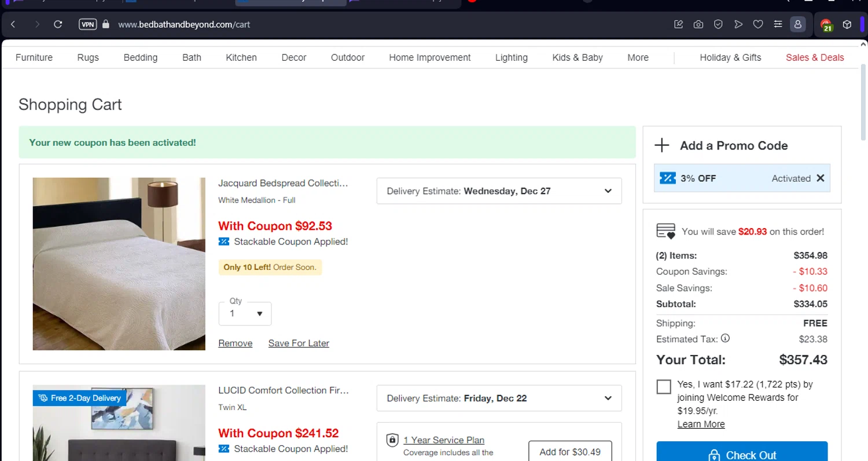Image resolution: width=868 pixels, height=461 pixels.
Task: Click the info icon next to Estimated Tax
Action: click(725, 338)
